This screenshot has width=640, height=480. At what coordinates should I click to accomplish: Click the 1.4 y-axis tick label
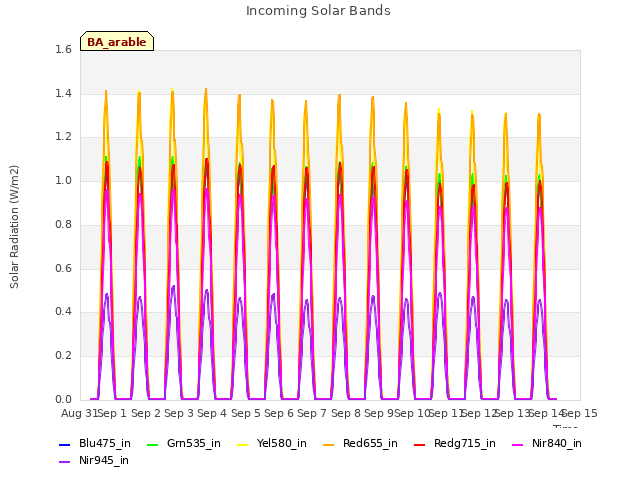point(63,93)
